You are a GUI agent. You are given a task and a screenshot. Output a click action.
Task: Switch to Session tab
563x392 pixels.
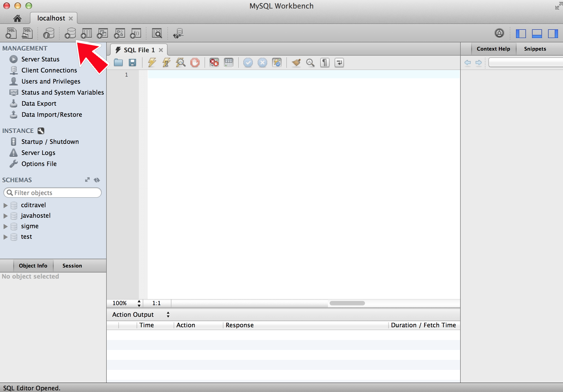(72, 266)
